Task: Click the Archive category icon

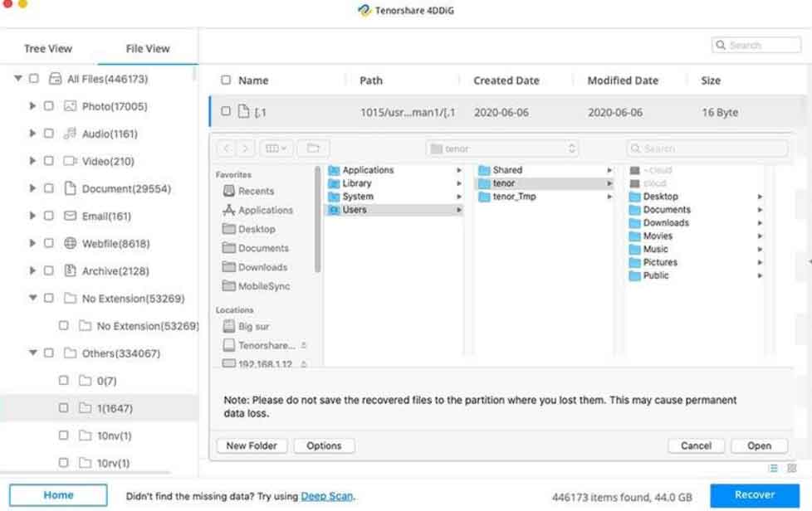Action: [x=70, y=270]
